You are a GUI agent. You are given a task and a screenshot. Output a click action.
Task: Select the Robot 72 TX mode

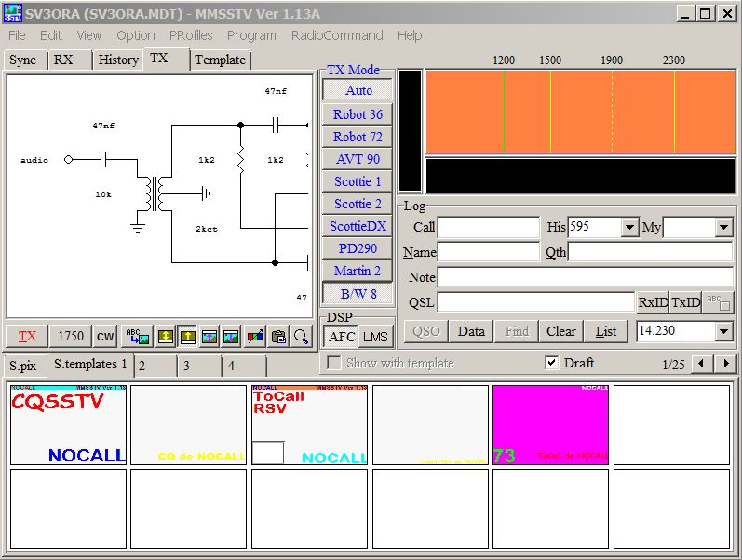click(x=358, y=136)
